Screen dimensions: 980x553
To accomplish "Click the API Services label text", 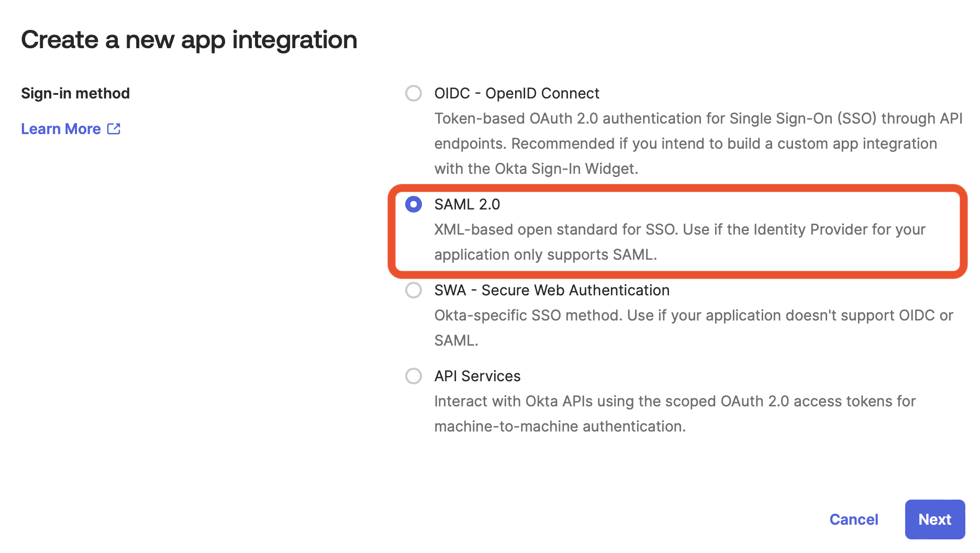I will point(477,376).
